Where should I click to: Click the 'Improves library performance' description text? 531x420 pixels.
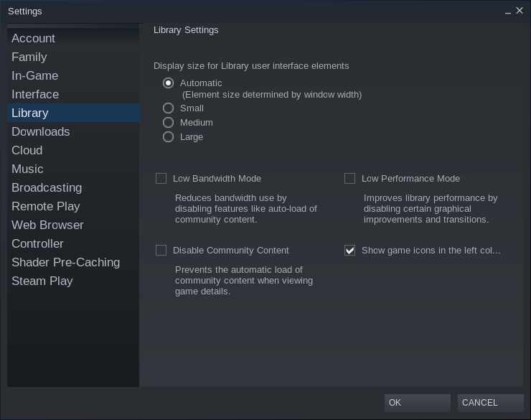click(431, 209)
